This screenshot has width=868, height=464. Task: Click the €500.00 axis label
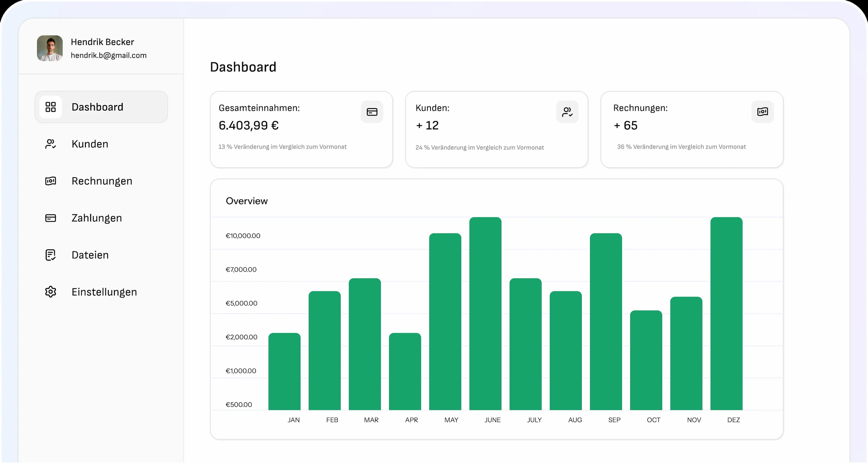pos(239,404)
